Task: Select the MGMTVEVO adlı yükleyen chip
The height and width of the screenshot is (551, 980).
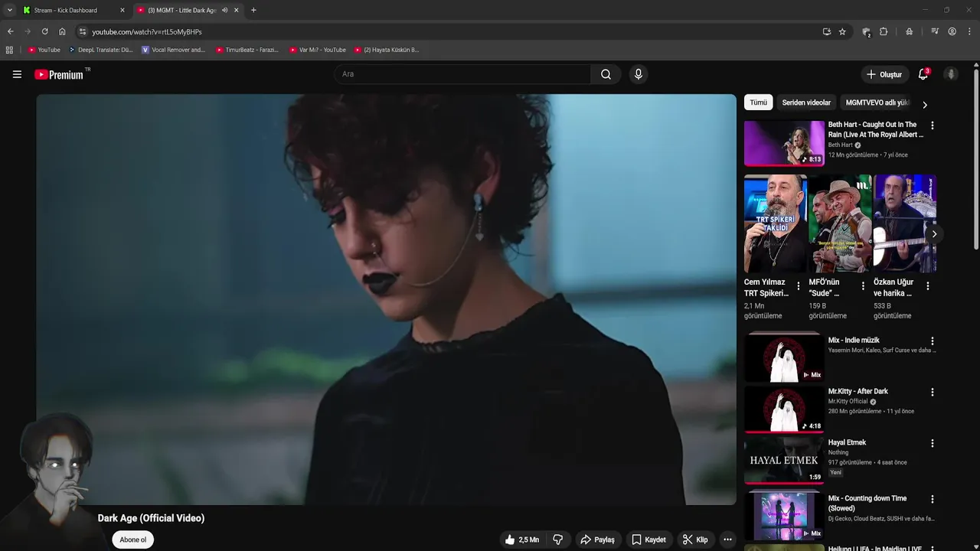Action: tap(877, 103)
